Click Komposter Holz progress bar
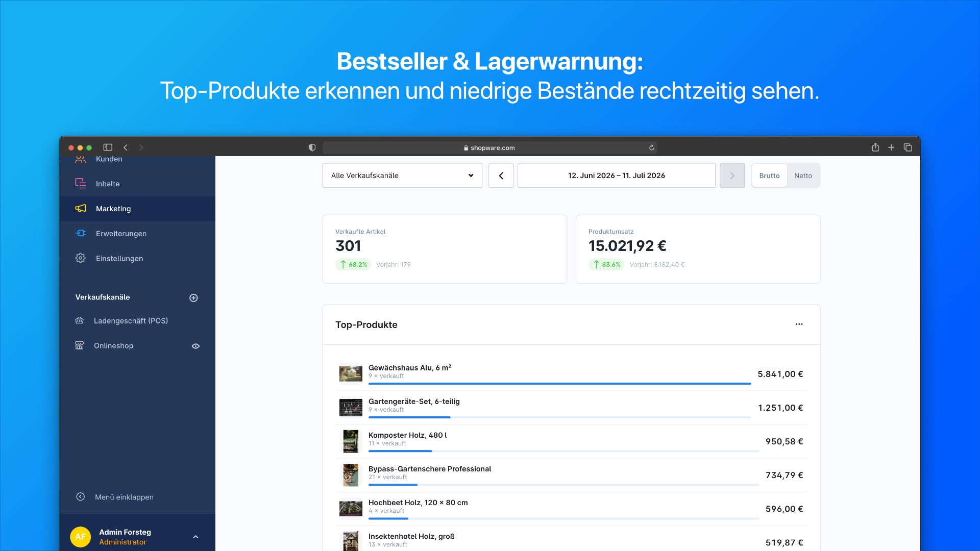Viewport: 980px width, 551px height. [563, 451]
